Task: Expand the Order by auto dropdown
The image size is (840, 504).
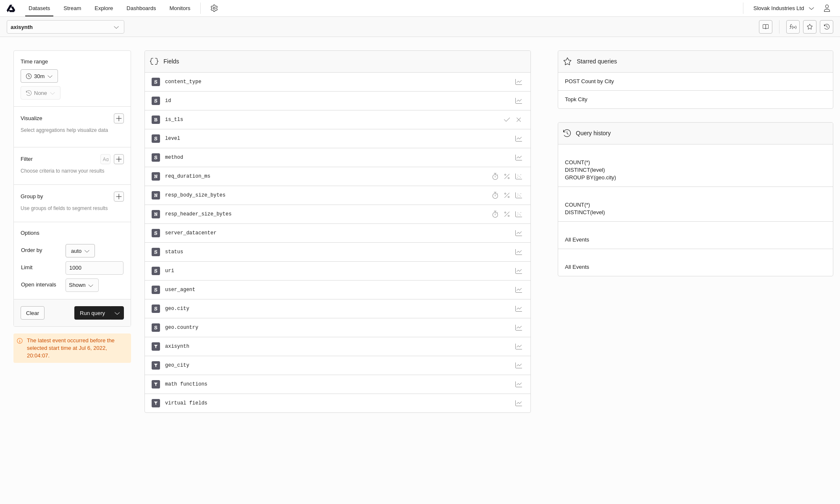Action: [x=80, y=251]
